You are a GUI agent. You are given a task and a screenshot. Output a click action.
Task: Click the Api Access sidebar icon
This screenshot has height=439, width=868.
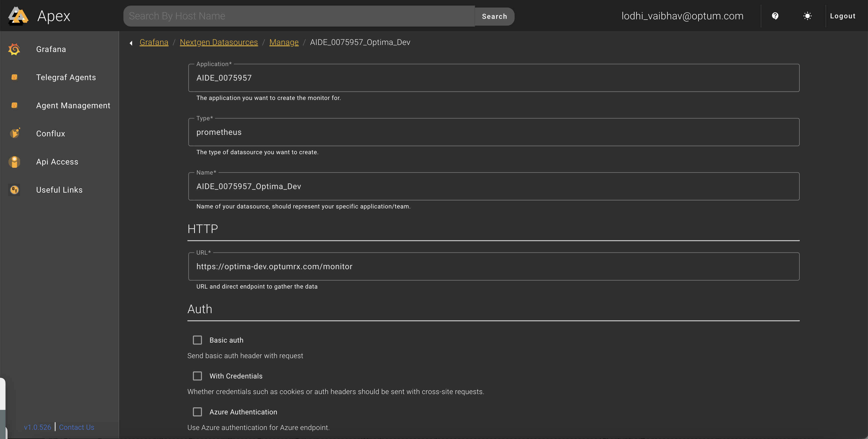click(14, 162)
